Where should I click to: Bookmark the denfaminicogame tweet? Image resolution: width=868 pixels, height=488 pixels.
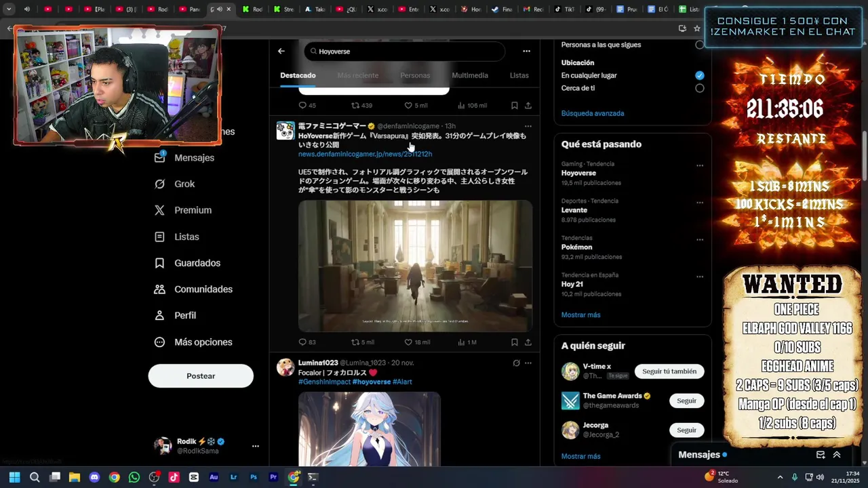514,342
